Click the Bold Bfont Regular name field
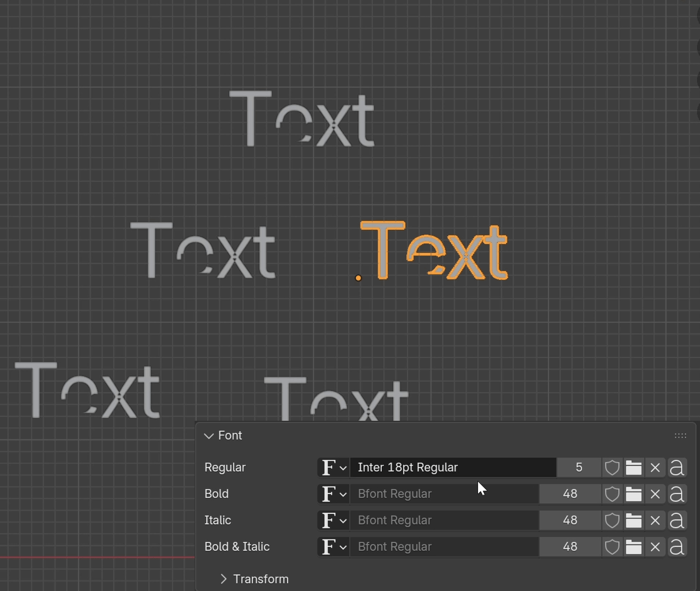The image size is (700, 591). click(x=444, y=494)
